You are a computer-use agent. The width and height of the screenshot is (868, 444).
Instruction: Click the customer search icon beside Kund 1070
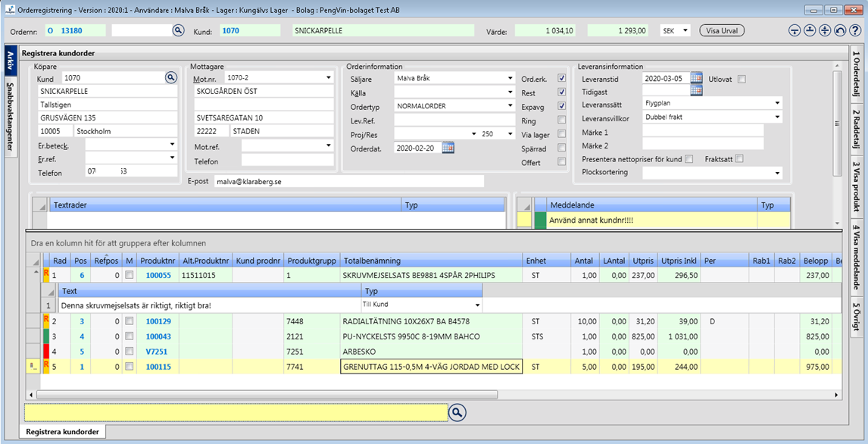coord(170,77)
